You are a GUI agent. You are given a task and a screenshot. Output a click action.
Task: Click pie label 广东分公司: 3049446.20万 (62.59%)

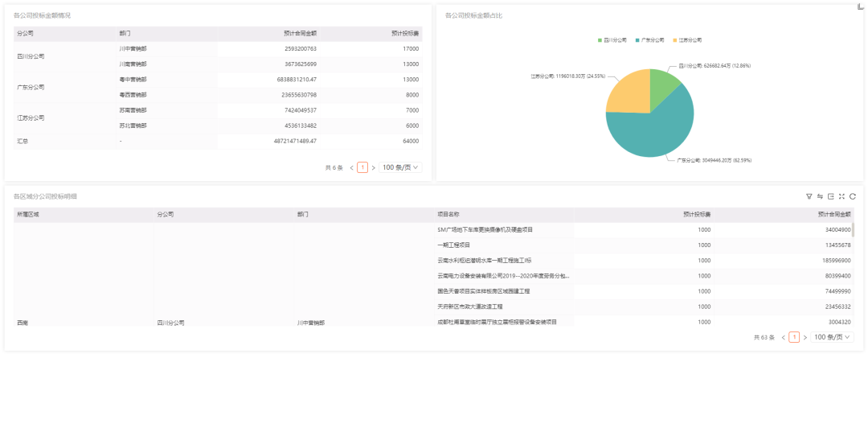714,160
